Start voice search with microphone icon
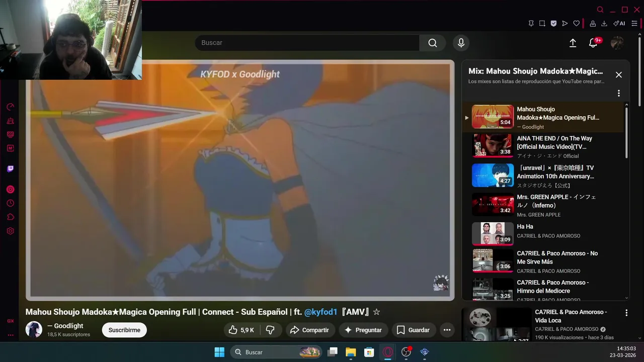This screenshot has width=644, height=362. pos(461,43)
